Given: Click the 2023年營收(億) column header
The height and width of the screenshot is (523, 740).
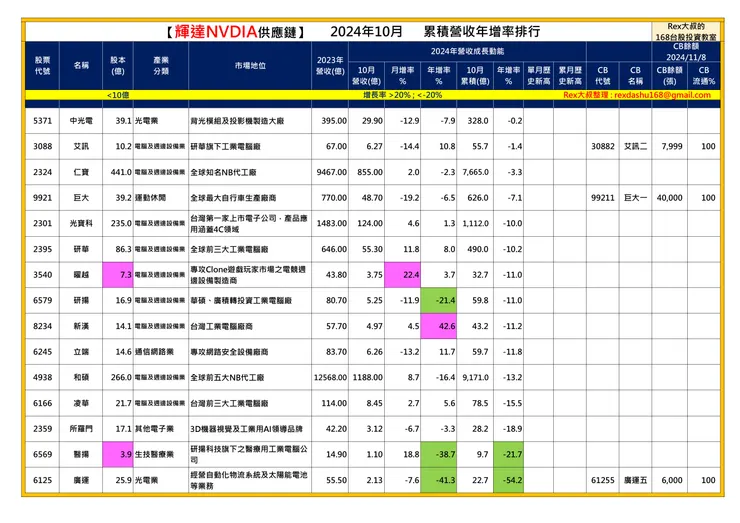Looking at the screenshot, I should [x=330, y=66].
